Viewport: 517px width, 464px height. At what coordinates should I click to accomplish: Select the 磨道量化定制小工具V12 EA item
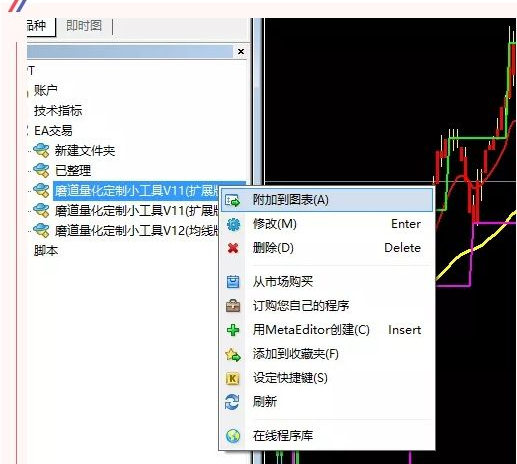137,230
